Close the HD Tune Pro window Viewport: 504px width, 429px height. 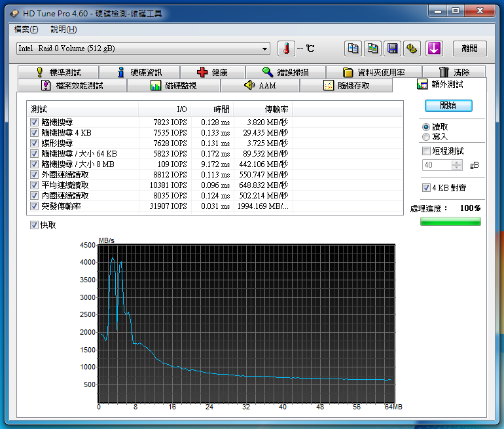(480, 11)
